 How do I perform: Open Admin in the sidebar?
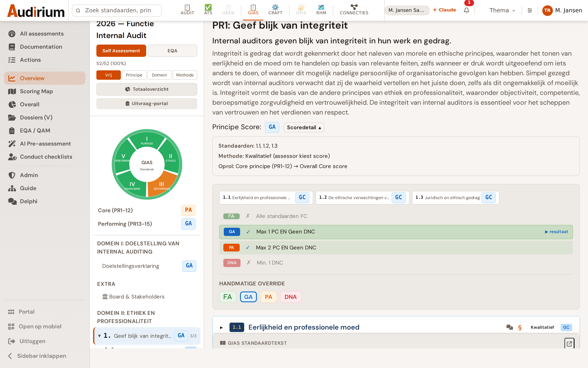pos(45,175)
